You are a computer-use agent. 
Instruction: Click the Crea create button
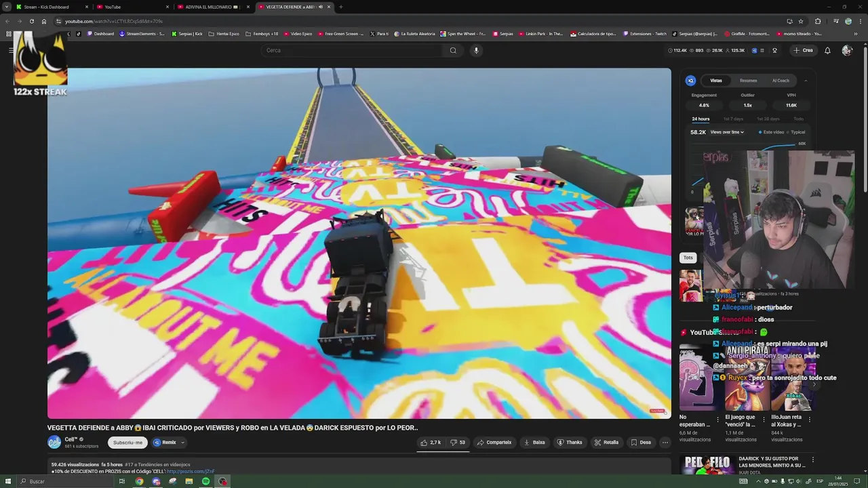(803, 50)
